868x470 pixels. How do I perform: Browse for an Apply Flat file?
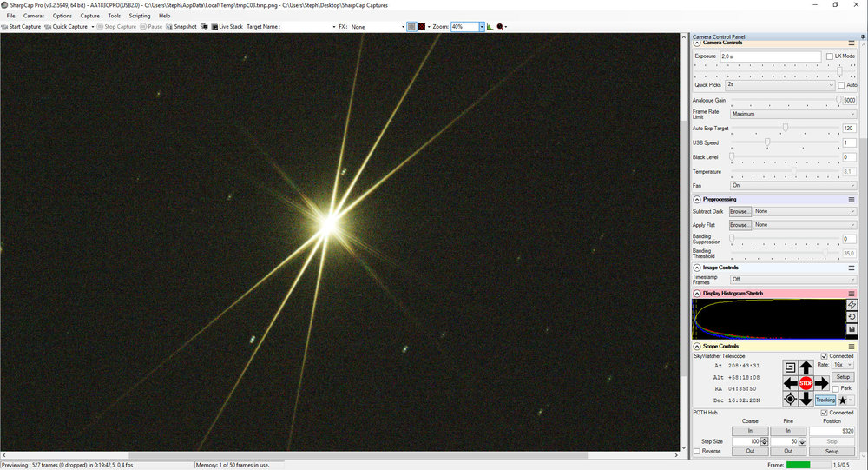coord(740,225)
